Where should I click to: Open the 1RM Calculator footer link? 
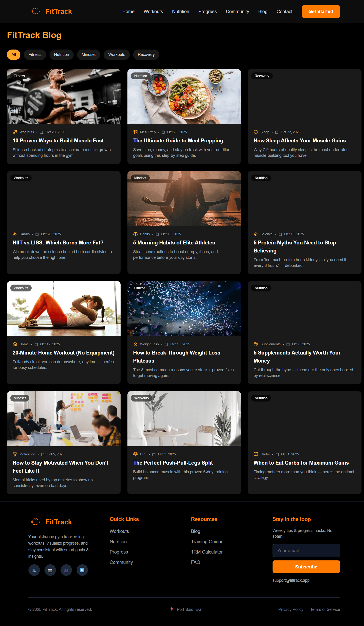[207, 552]
